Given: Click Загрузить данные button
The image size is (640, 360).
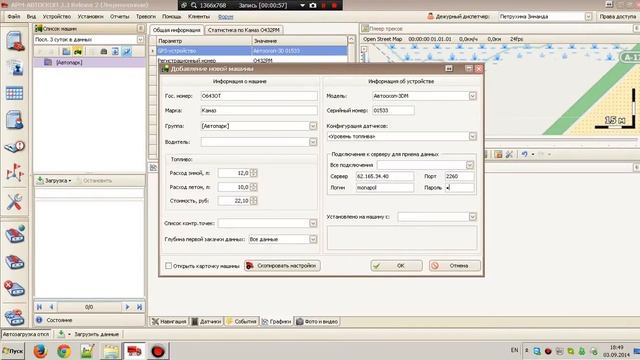Looking at the screenshot, I should (x=96, y=334).
